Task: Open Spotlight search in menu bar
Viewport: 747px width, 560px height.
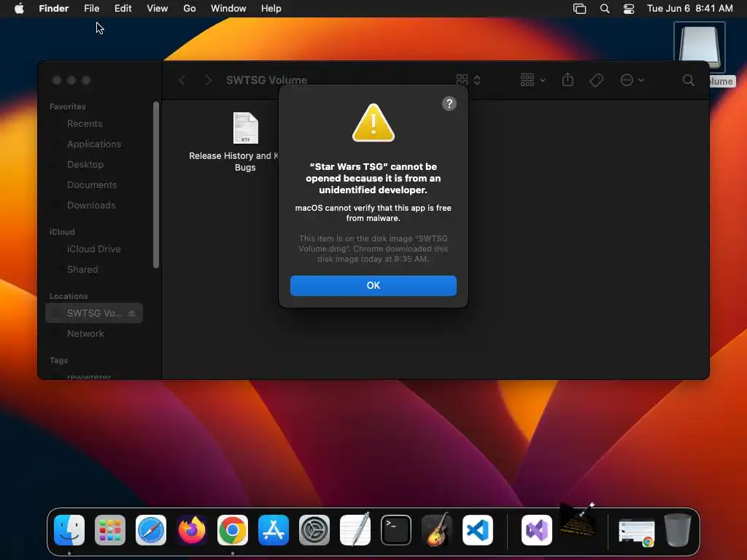Action: tap(605, 9)
